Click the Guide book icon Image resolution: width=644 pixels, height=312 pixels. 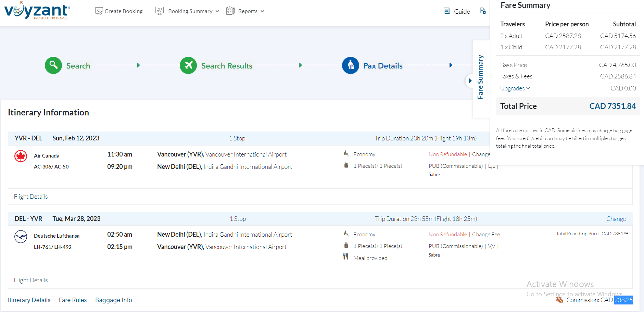447,11
